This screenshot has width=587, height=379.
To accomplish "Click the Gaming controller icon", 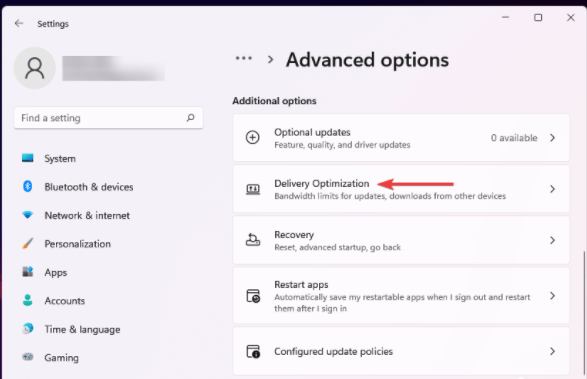I will click(28, 357).
